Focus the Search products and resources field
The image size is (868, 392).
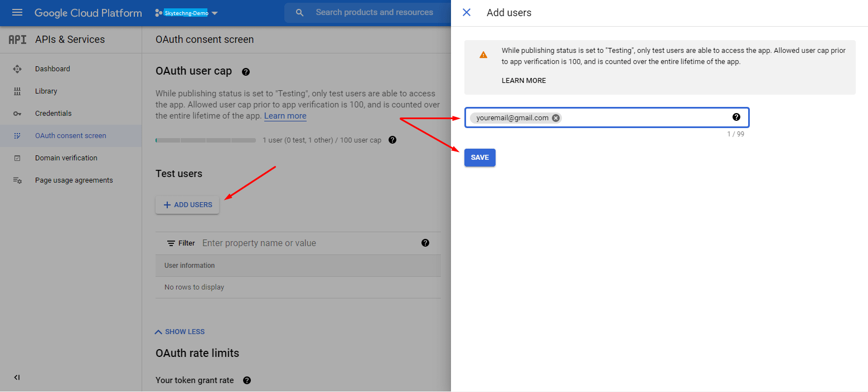coord(374,12)
